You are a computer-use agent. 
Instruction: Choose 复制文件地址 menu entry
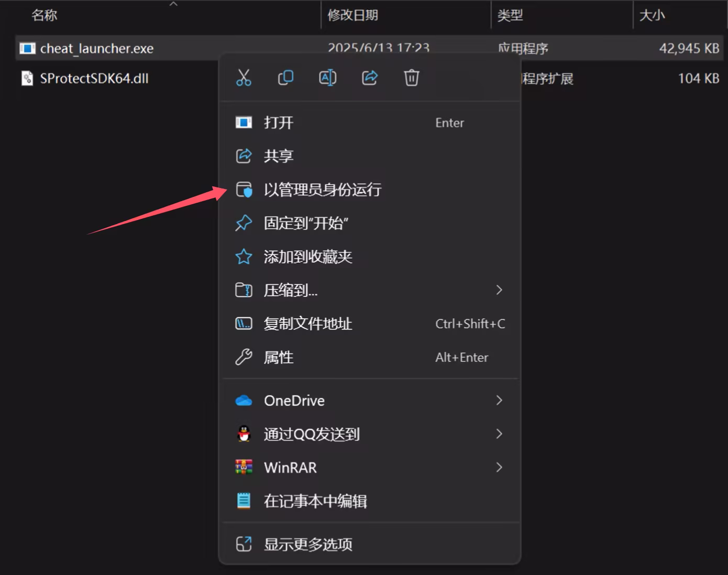[x=307, y=324]
